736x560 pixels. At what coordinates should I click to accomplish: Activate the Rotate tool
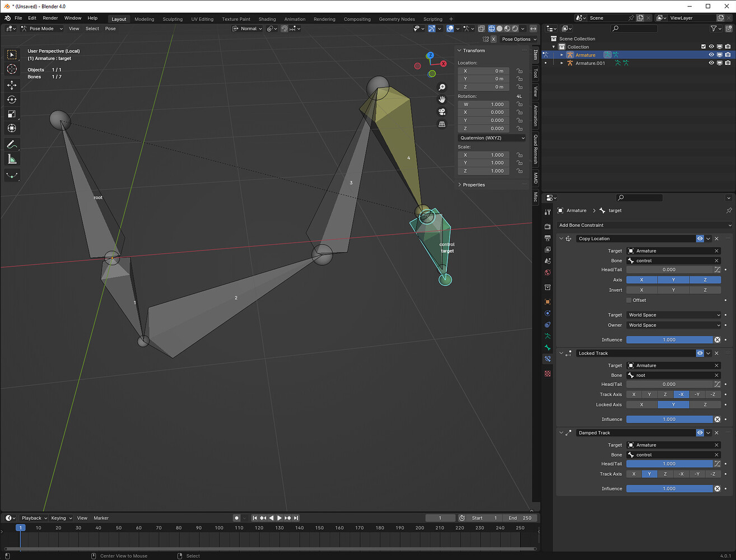(x=12, y=100)
